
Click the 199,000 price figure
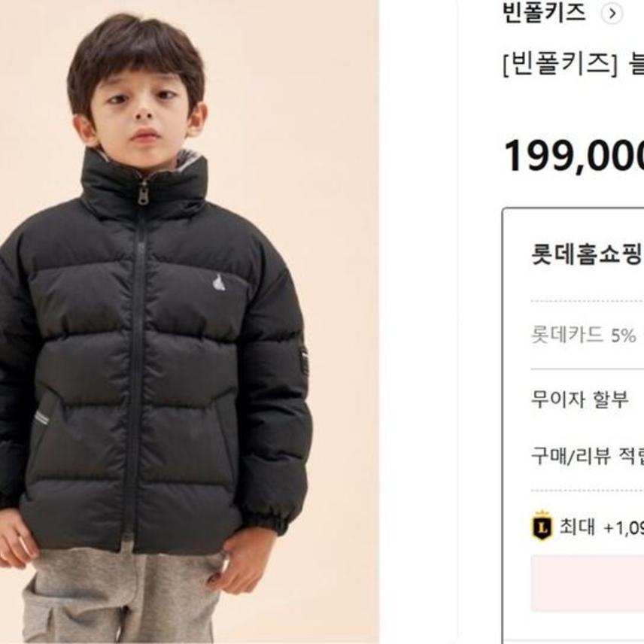(574, 156)
